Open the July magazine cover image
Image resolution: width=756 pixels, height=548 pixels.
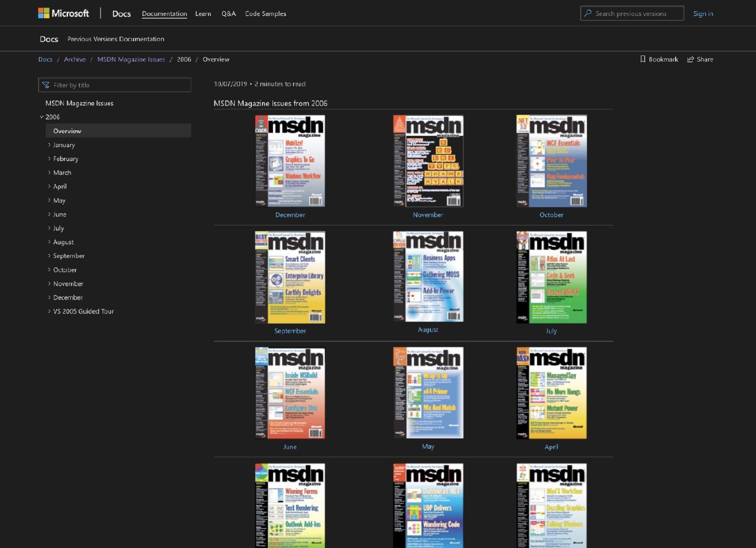[551, 277]
